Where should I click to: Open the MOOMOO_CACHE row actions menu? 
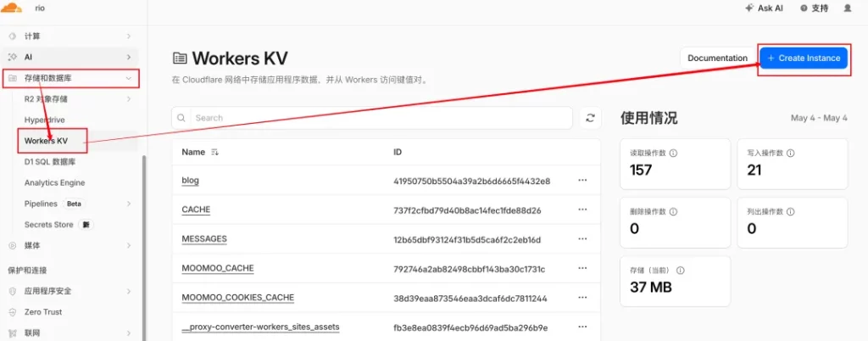tap(581, 269)
